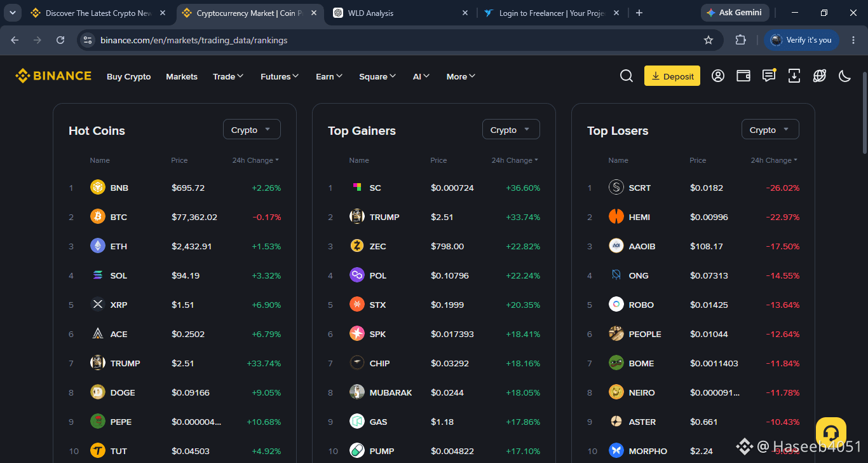Screen dimensions: 868x463
Task: Click the MORPHO coin icon
Action: tap(616, 451)
